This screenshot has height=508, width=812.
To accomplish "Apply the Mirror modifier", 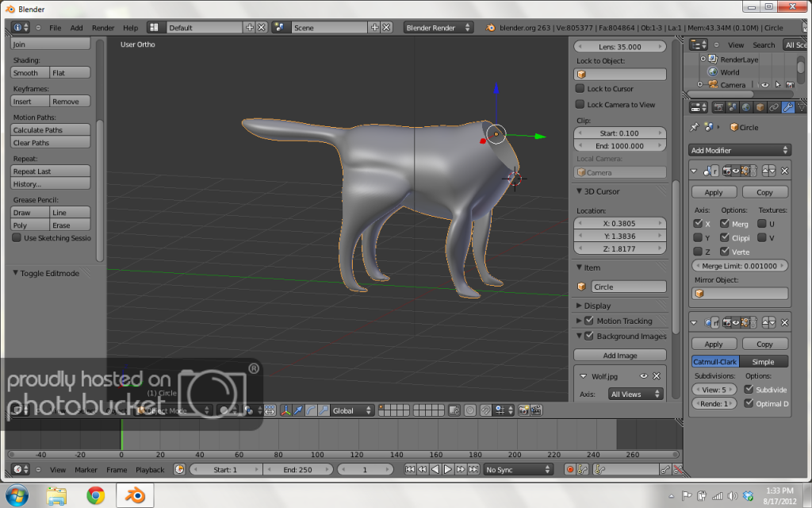I will 714,192.
